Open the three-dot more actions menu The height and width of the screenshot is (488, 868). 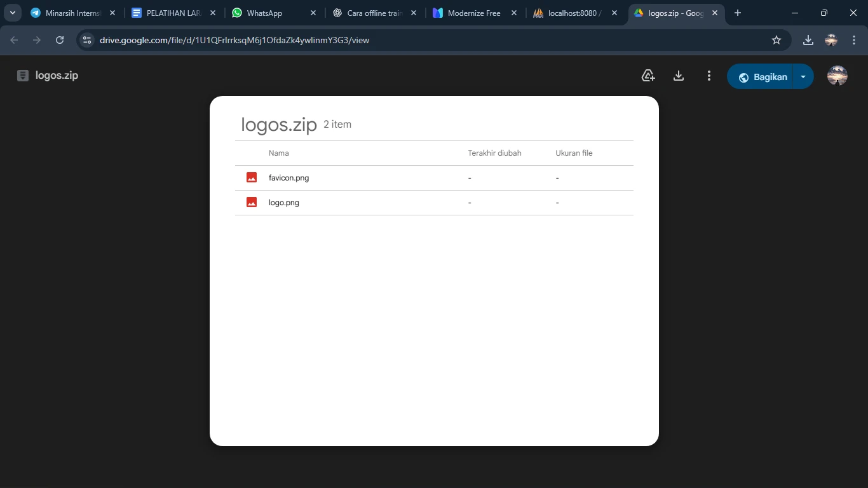(709, 76)
